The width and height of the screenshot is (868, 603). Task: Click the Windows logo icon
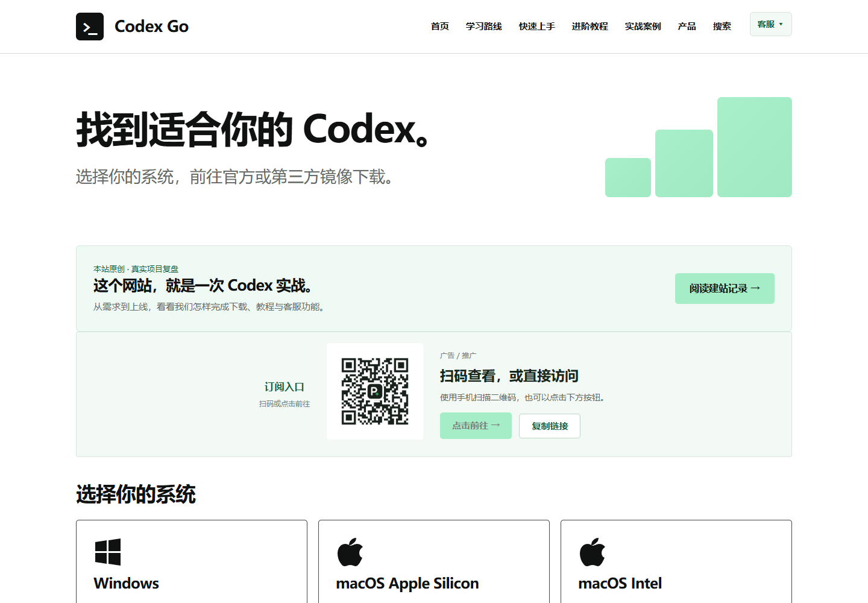pyautogui.click(x=108, y=552)
